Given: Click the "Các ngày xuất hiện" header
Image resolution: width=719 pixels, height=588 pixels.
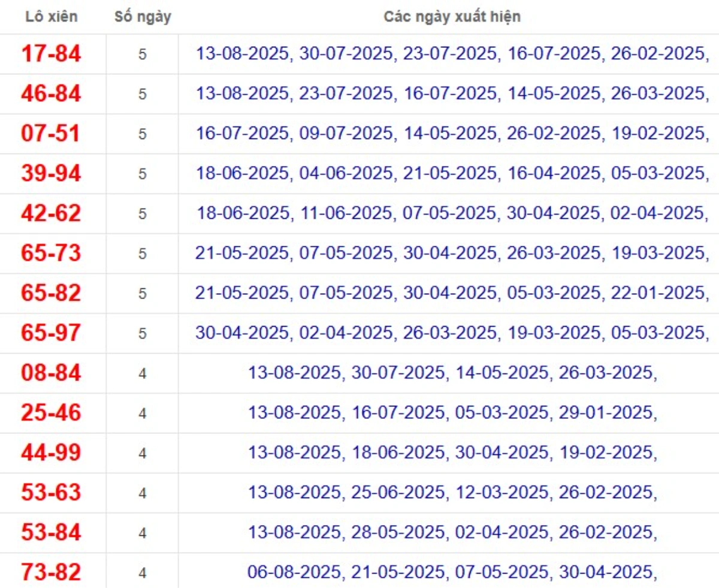Looking at the screenshot, I should [x=452, y=17].
